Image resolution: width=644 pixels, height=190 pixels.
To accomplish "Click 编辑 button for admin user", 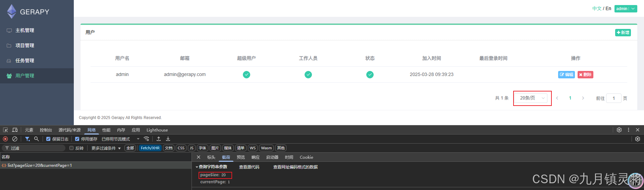I will click(x=566, y=75).
